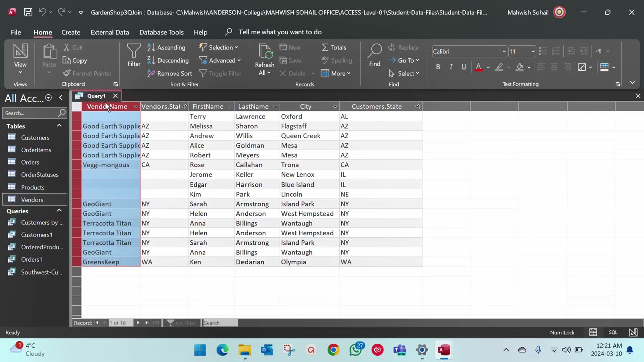Click the Filter funnel icon
The image size is (644, 362).
(x=134, y=52)
